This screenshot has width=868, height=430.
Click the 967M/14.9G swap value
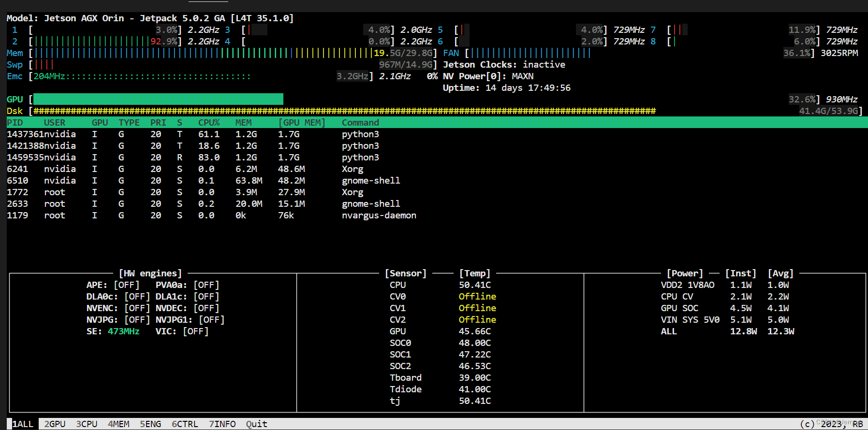click(405, 64)
